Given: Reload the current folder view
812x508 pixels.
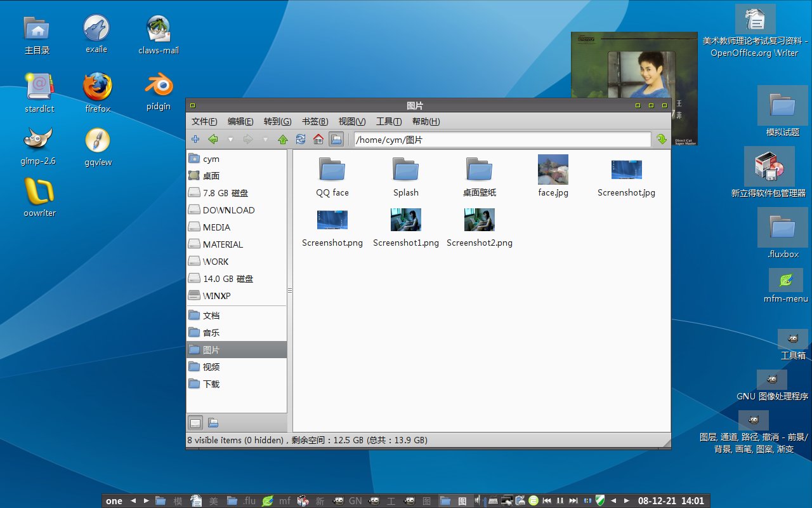Looking at the screenshot, I should tap(301, 139).
